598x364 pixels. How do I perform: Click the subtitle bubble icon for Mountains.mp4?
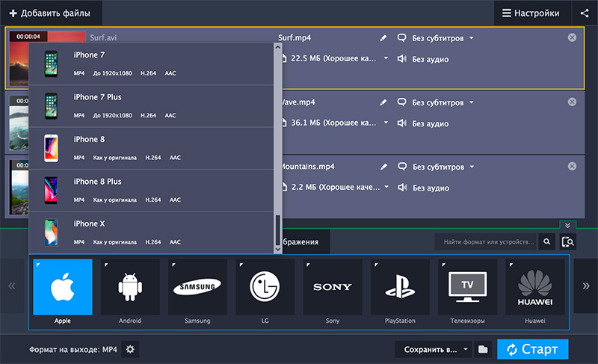(402, 167)
